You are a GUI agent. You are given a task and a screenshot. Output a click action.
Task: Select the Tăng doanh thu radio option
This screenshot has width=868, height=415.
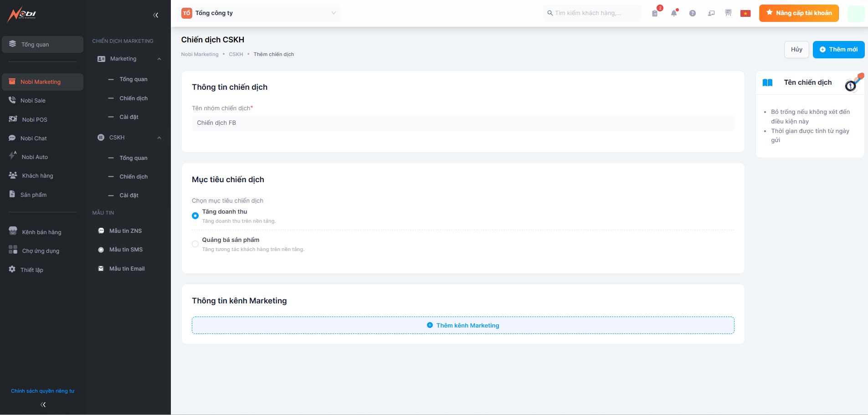(195, 215)
